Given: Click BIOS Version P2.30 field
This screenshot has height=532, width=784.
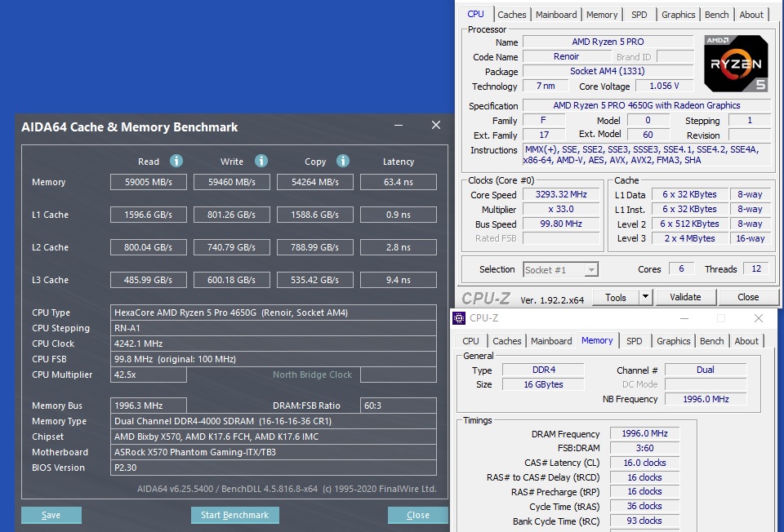Looking at the screenshot, I should click(274, 468).
